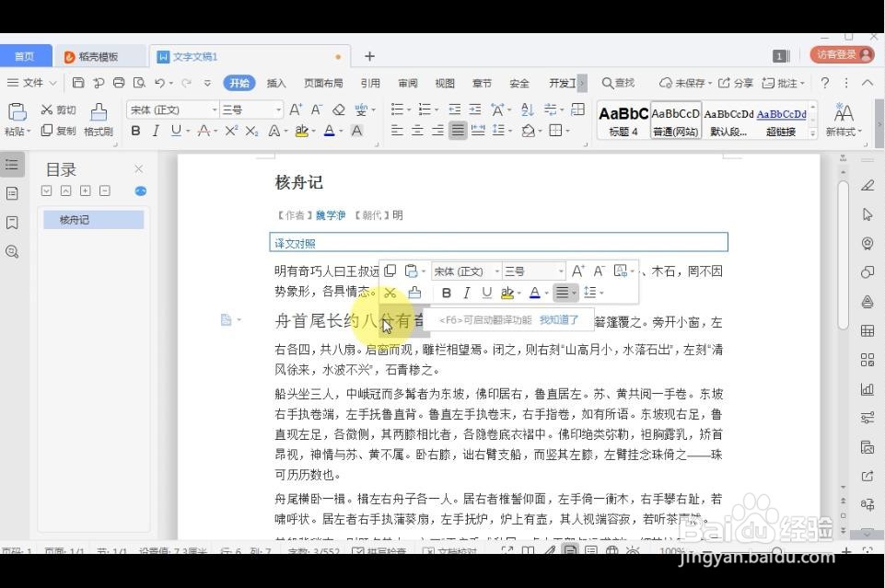Switch to the 插入 ribbon tab
This screenshot has width=885, height=588.
pos(275,83)
